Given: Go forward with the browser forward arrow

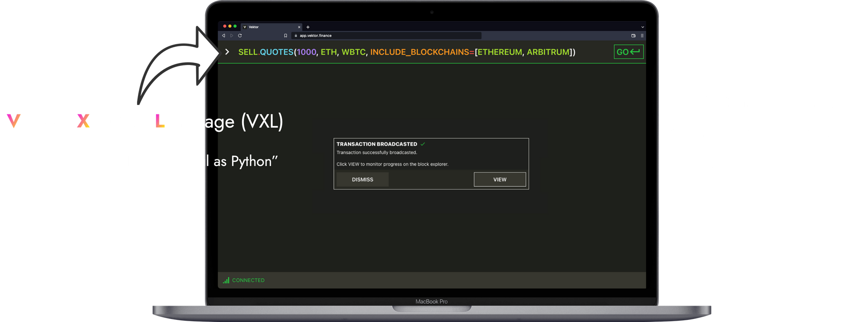Looking at the screenshot, I should (x=232, y=36).
